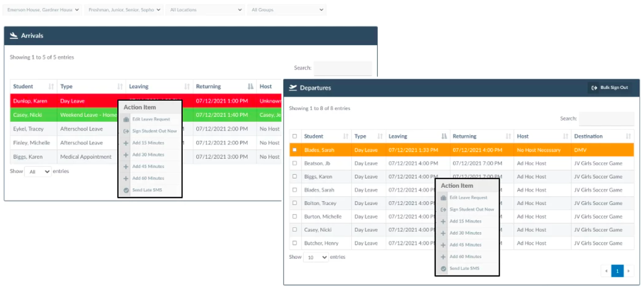Screen dimensions: 644x287
Task: Expand the All Groups dropdown
Action: [x=287, y=10]
